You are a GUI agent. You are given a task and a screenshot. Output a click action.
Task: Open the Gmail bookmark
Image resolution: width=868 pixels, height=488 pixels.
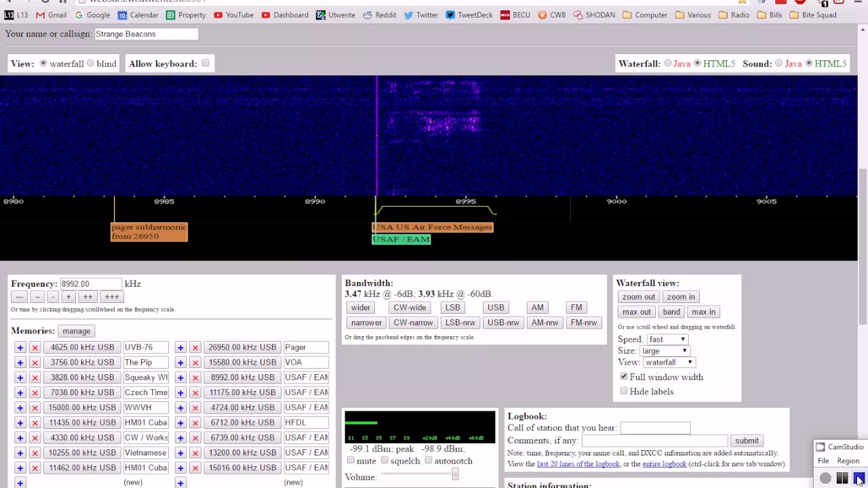52,15
